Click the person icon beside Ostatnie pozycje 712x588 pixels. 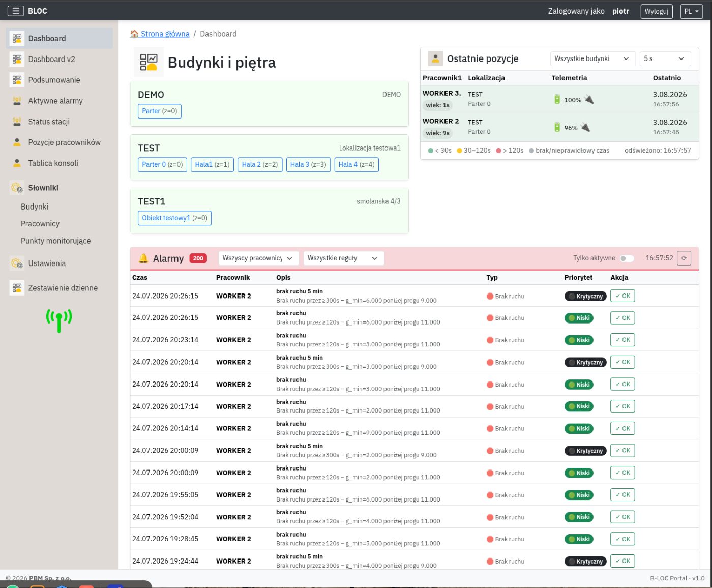(435, 58)
